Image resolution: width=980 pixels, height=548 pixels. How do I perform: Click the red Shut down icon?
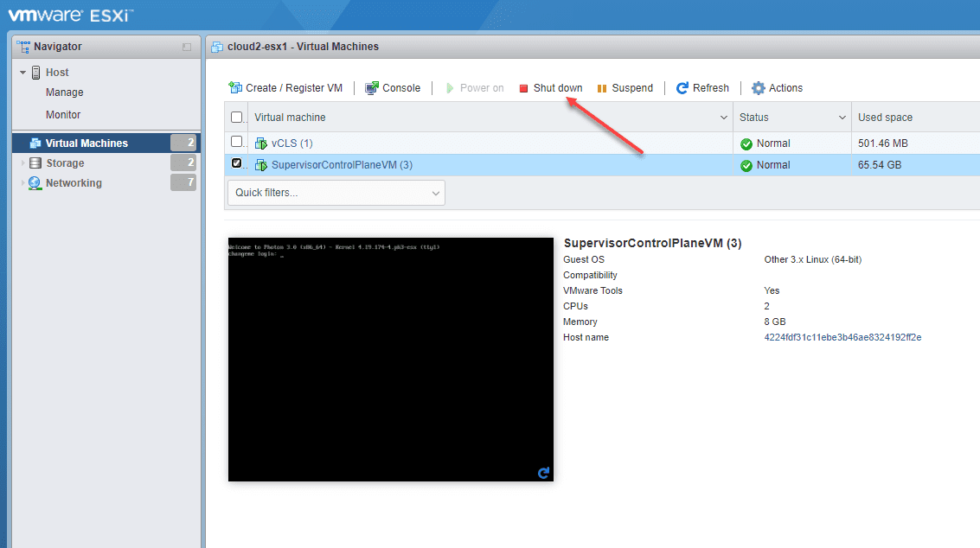tap(524, 88)
